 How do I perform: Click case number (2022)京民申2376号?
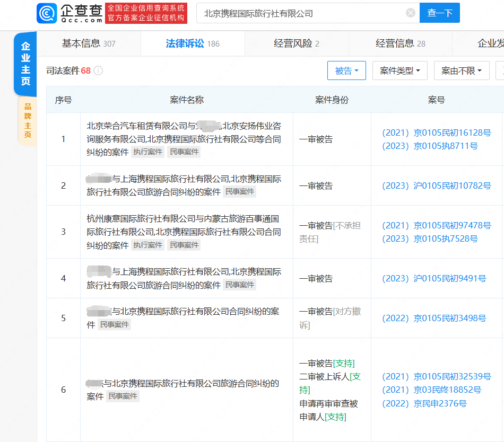[x=424, y=403]
